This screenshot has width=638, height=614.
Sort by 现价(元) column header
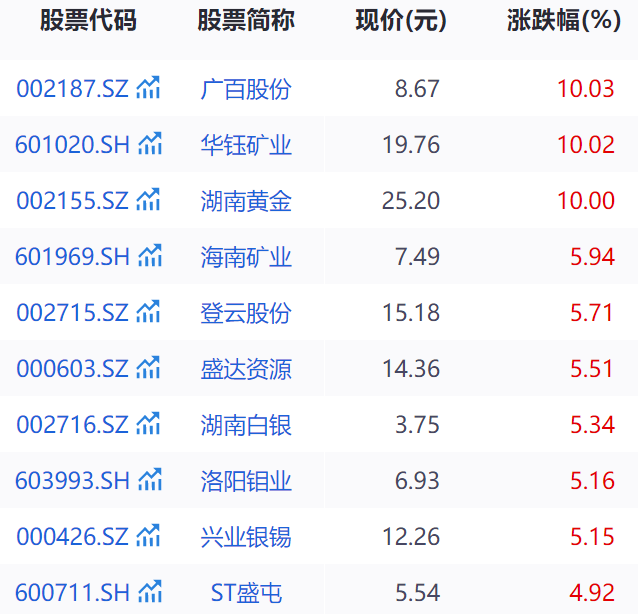click(x=401, y=20)
